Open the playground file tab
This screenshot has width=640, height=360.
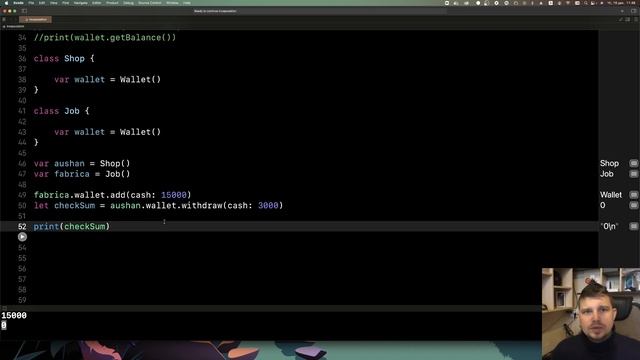36,19
